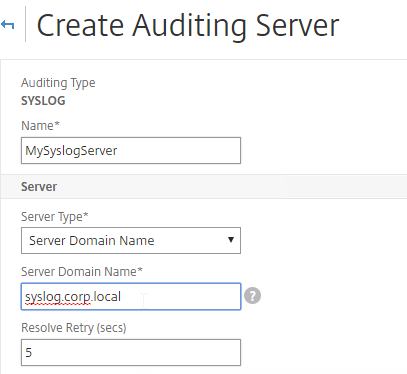
Task: Click the 'Server Type*' label
Action: pos(55,217)
